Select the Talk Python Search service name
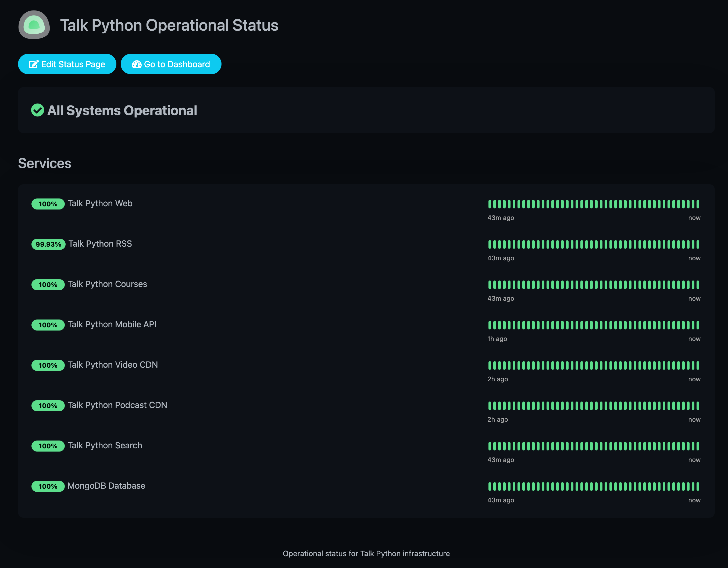 (105, 446)
